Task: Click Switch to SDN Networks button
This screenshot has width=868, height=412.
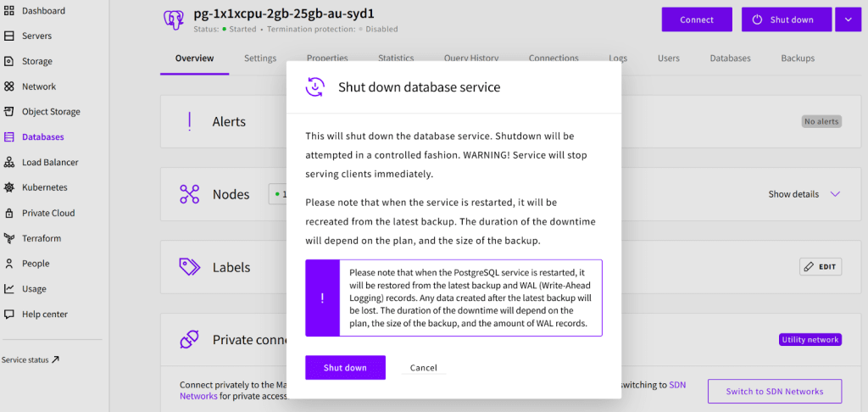Action: [775, 392]
